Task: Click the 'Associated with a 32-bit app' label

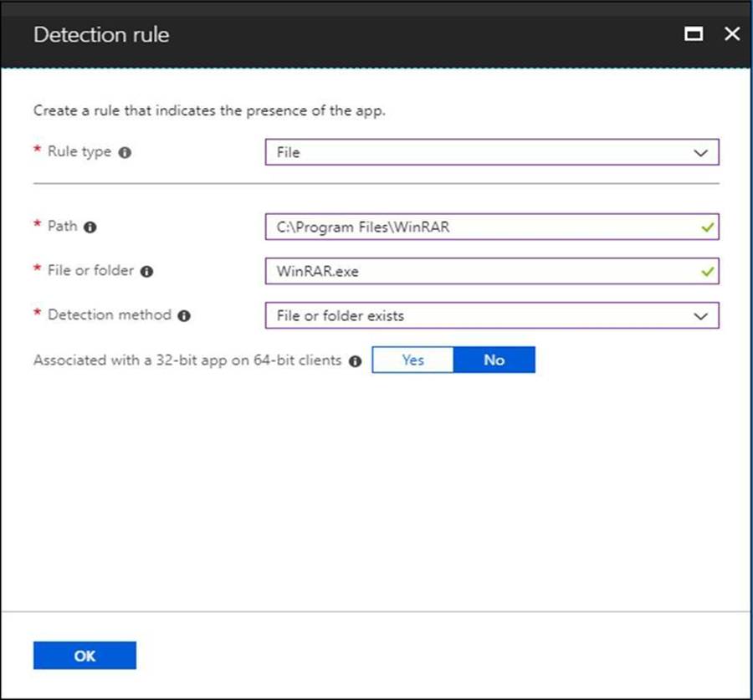Action: coord(187,360)
